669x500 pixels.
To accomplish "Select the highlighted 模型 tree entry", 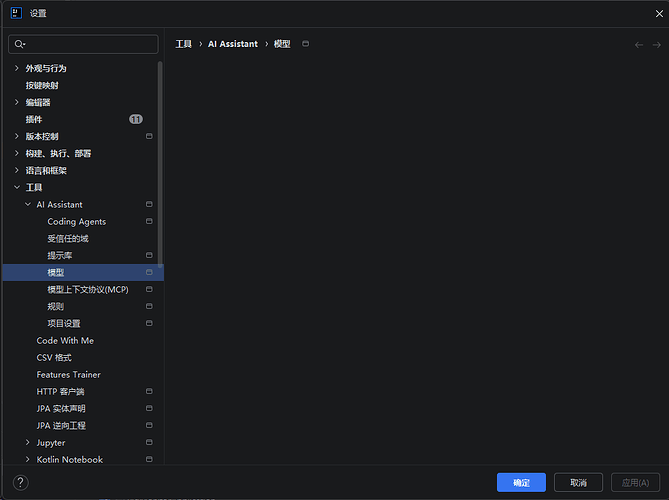I will (83, 272).
